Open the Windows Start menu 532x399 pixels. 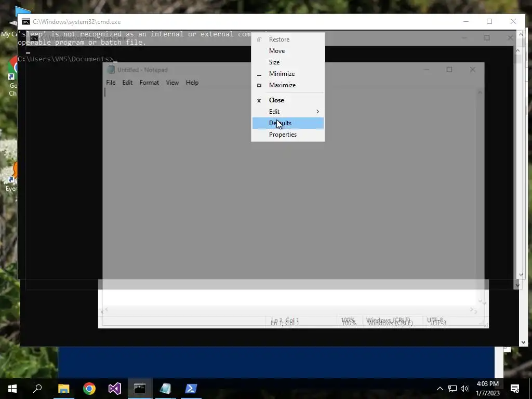tap(12, 389)
